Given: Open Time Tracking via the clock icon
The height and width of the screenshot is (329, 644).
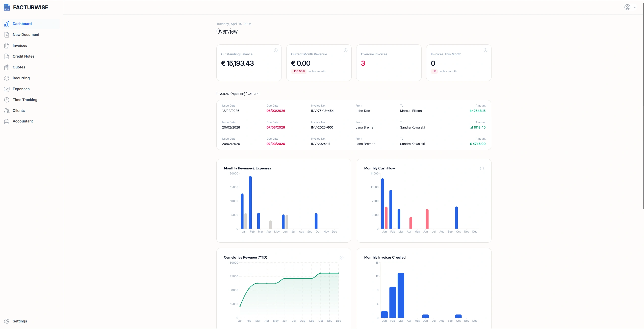Looking at the screenshot, I should tap(7, 100).
